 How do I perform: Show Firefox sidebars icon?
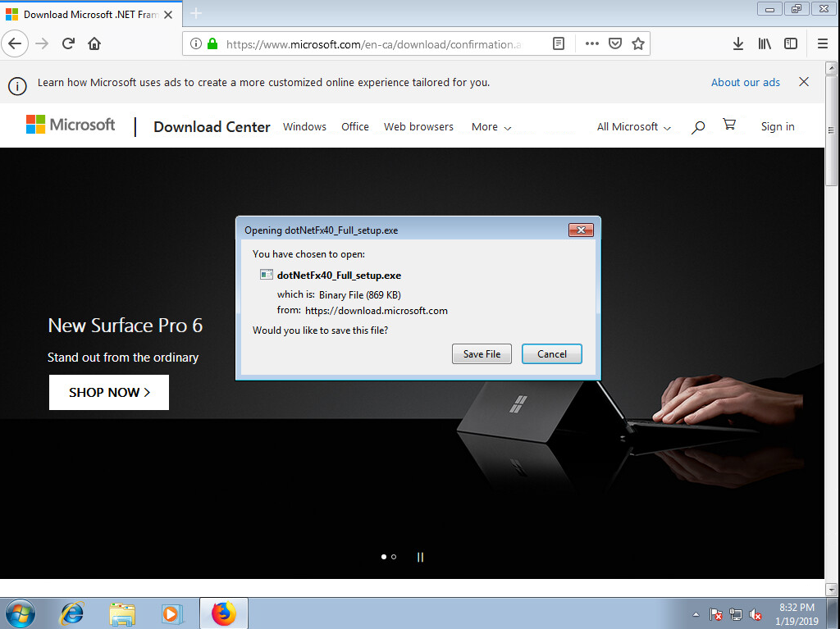pyautogui.click(x=791, y=44)
